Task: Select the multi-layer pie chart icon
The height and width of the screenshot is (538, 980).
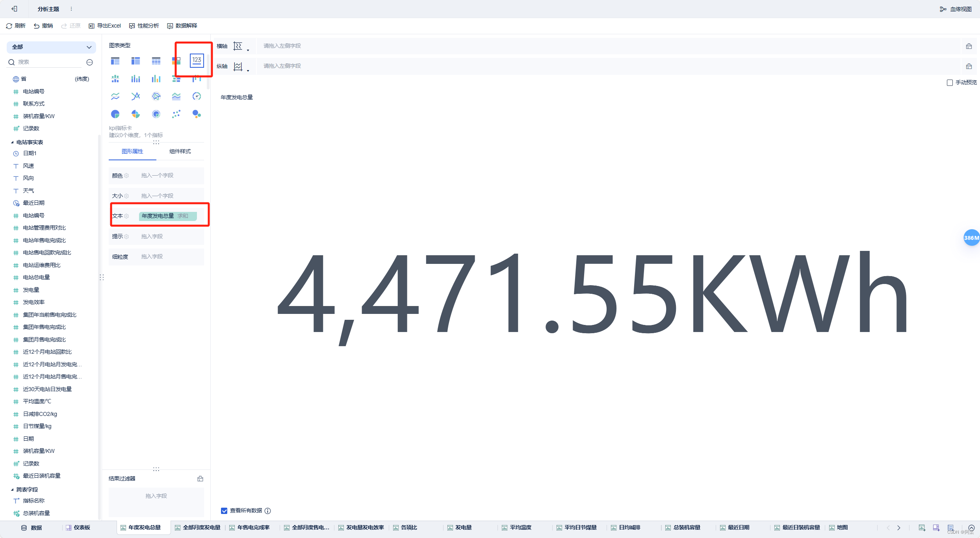Action: (x=156, y=114)
